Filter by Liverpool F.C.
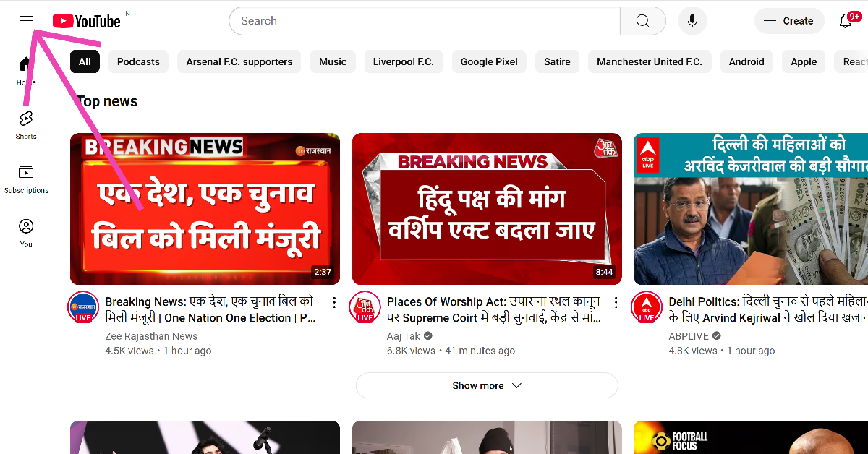This screenshot has width=868, height=454. tap(404, 61)
